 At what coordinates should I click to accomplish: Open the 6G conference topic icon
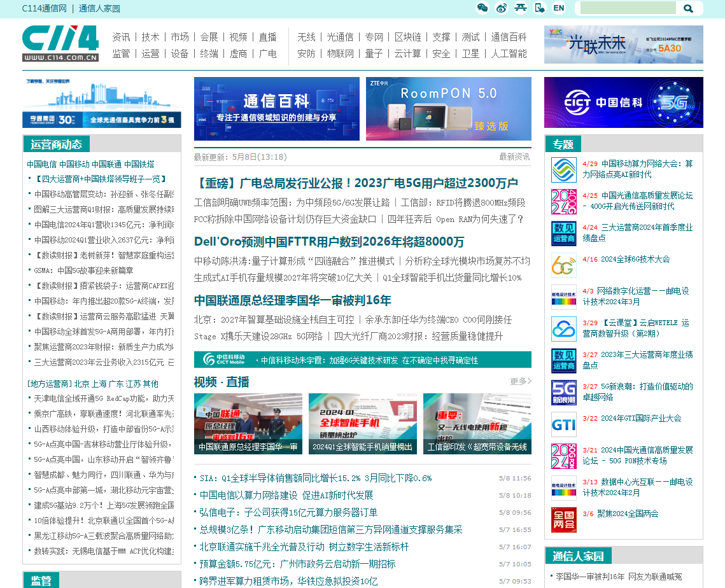563,265
